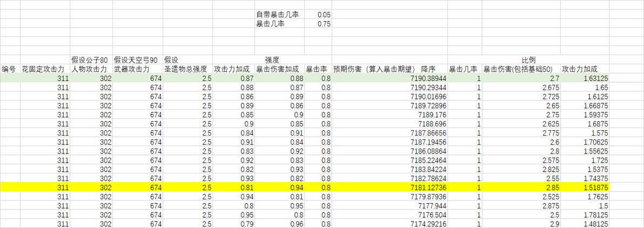Select the crit damage cell 2.775
The height and width of the screenshot is (228, 644).
point(521,133)
